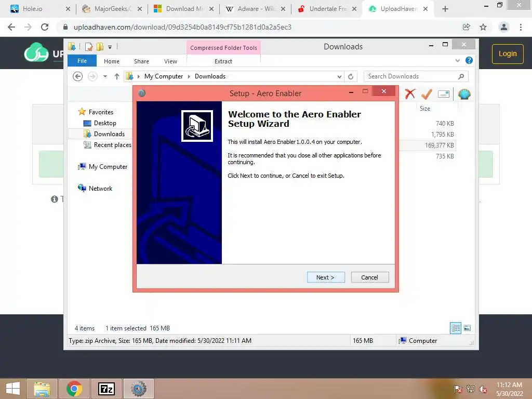Open the View ribbon tab

[x=170, y=61]
